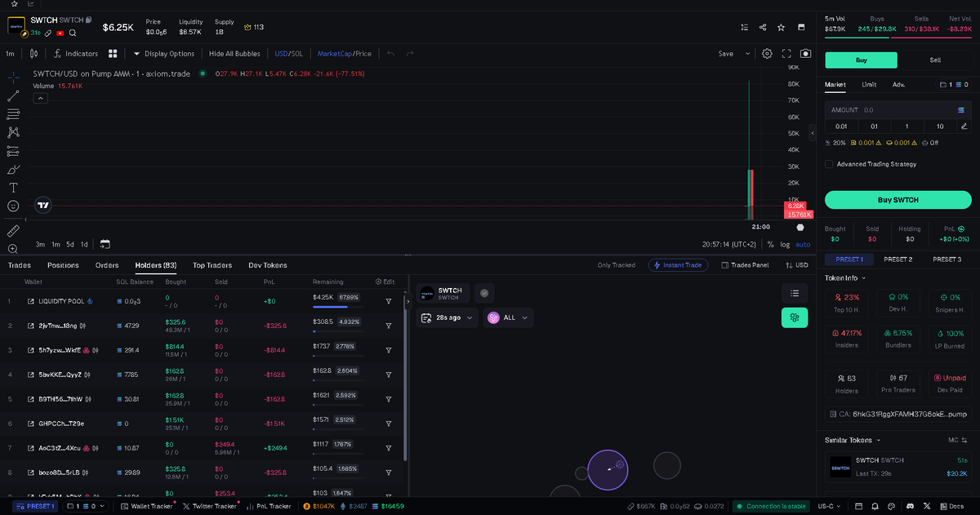
Task: Expand the Save layout dropdown arrow
Action: pyautogui.click(x=747, y=54)
